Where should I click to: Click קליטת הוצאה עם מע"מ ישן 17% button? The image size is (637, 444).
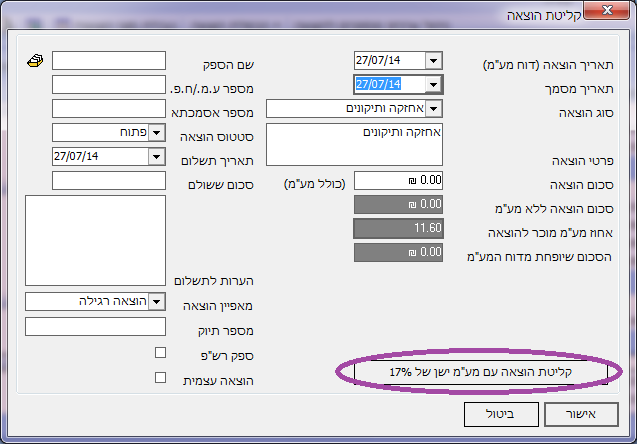pos(481,372)
